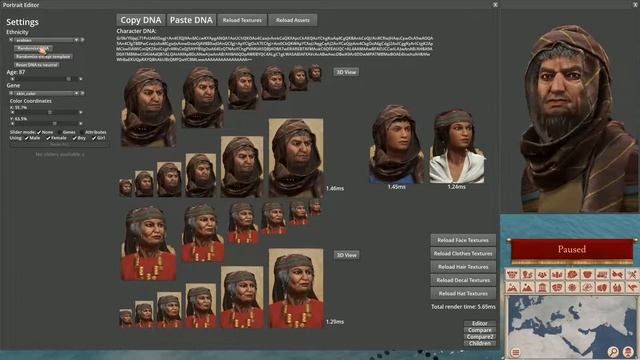Click the Randomize DNA button
The height and width of the screenshot is (360, 640).
click(33, 48)
